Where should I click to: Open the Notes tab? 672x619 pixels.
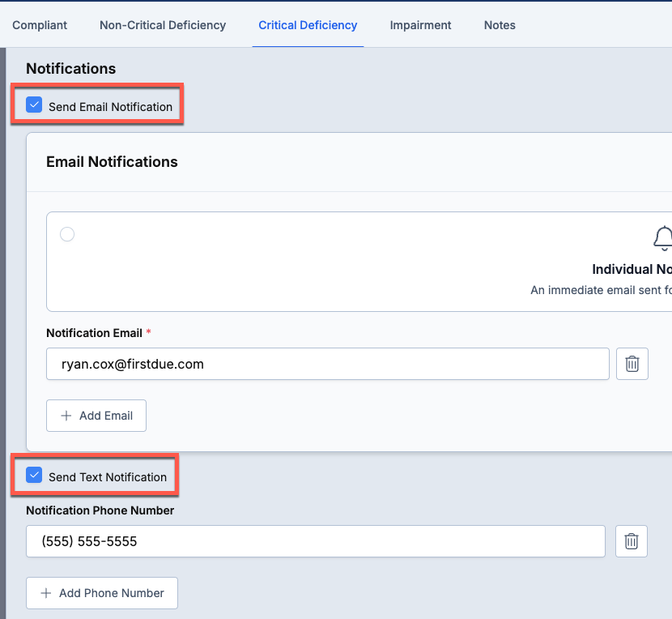pyautogui.click(x=500, y=25)
